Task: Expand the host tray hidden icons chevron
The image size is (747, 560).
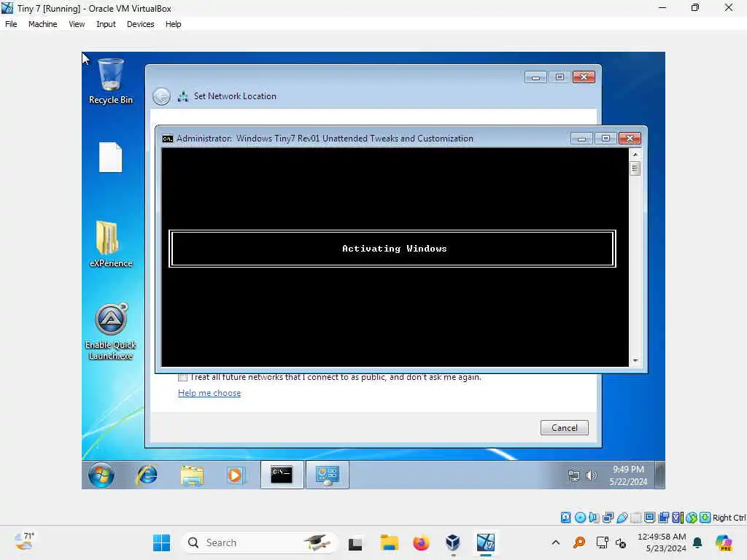Action: [555, 542]
